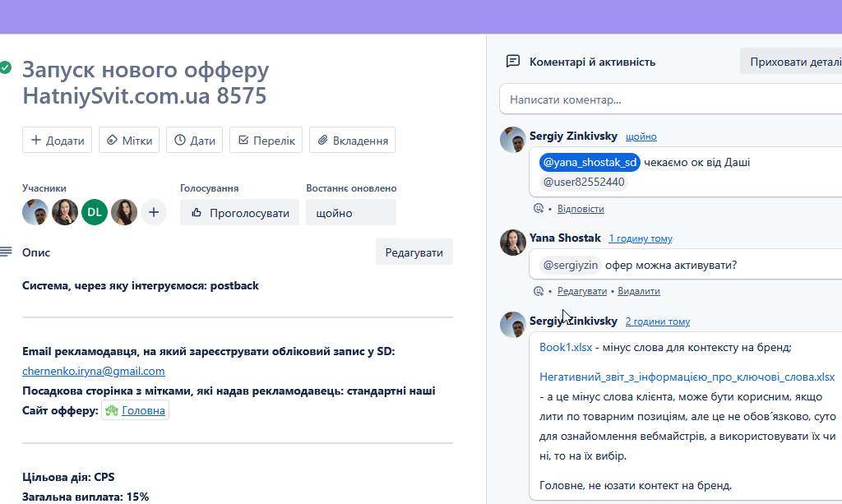
Task: Add reaction to Yana Shostak's comment
Action: tap(538, 291)
